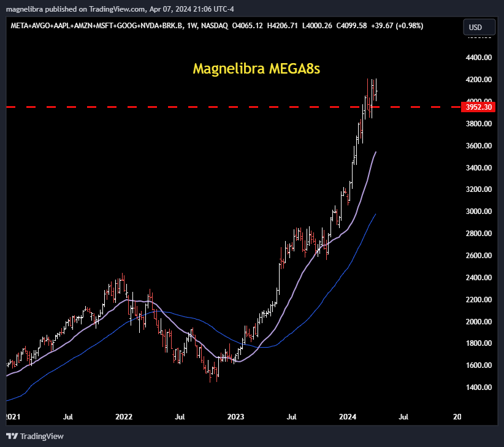Click the symbol formula META+AVGO+AAPL text

click(x=97, y=26)
